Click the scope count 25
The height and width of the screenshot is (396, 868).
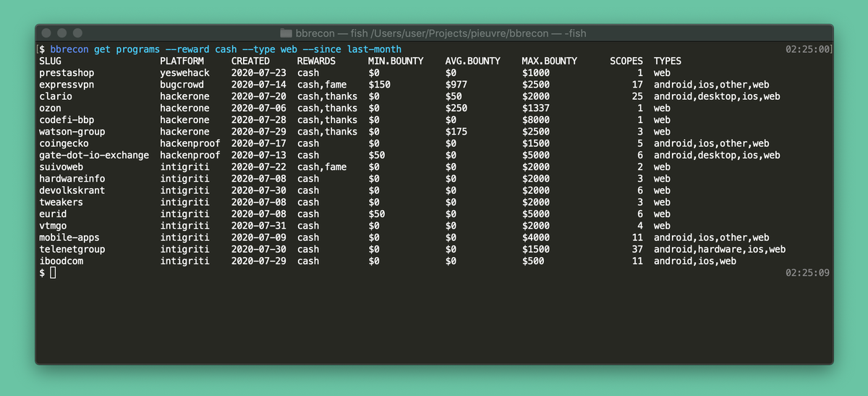click(x=637, y=96)
